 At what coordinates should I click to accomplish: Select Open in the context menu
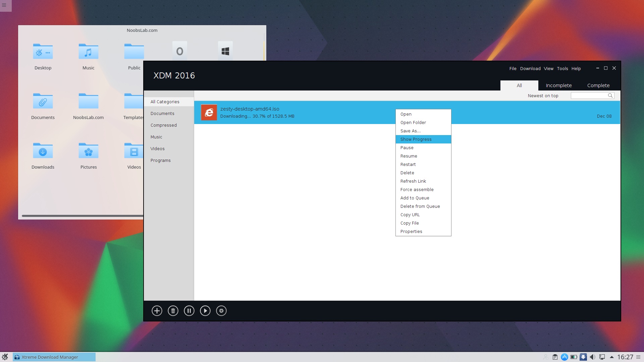pos(423,114)
